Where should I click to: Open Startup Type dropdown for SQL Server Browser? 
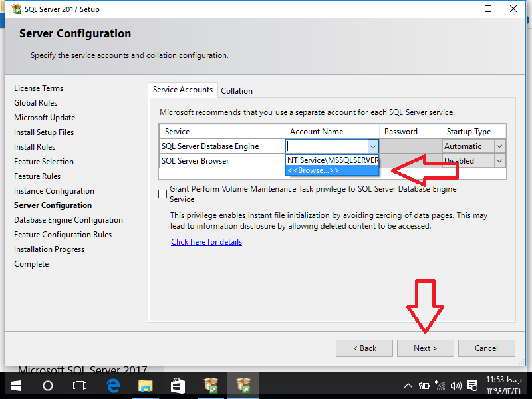[x=499, y=161]
